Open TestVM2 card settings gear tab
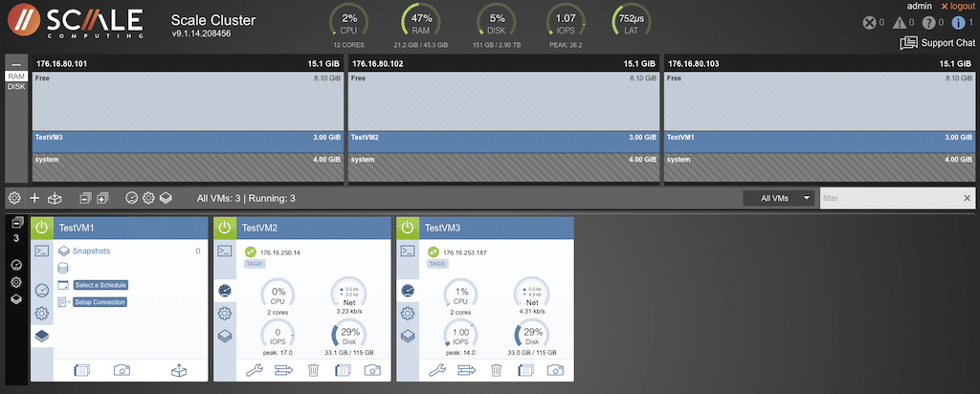Screen dimensions: 980x394 coord(224,314)
